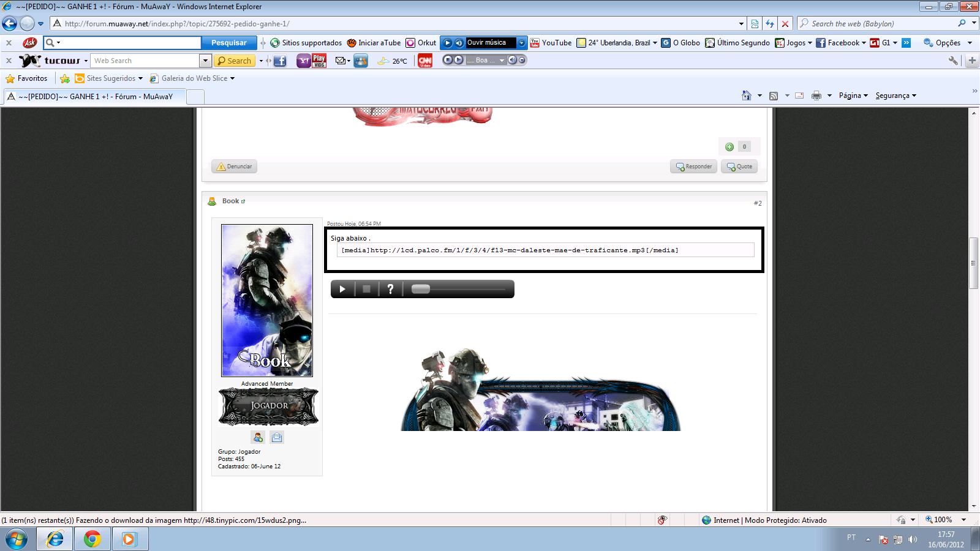Go back with the browser Back arrow
Screen dimensions: 980x551
10,24
